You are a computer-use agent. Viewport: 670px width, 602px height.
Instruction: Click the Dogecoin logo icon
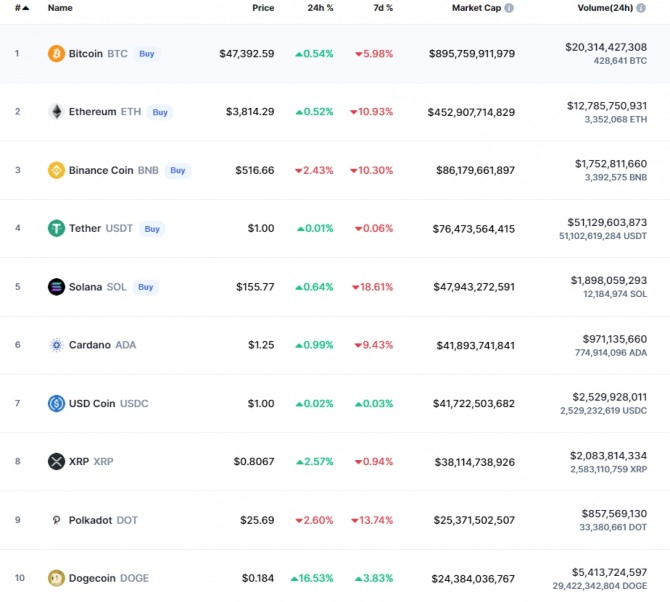point(56,578)
